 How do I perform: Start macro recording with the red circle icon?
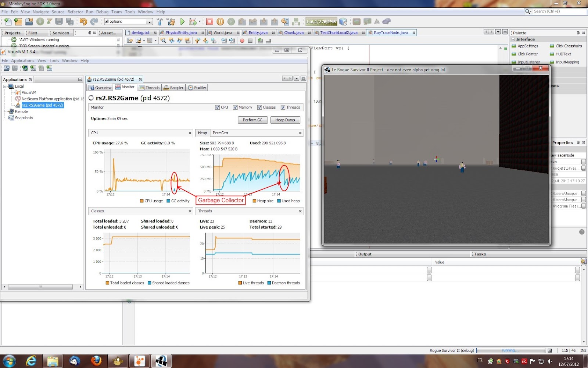pyautogui.click(x=242, y=41)
